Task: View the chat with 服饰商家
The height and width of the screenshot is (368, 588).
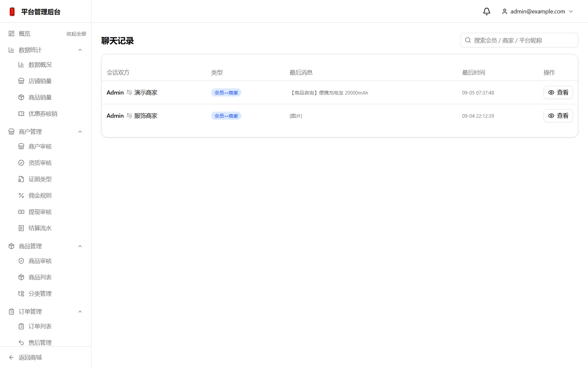Action: coord(558,116)
